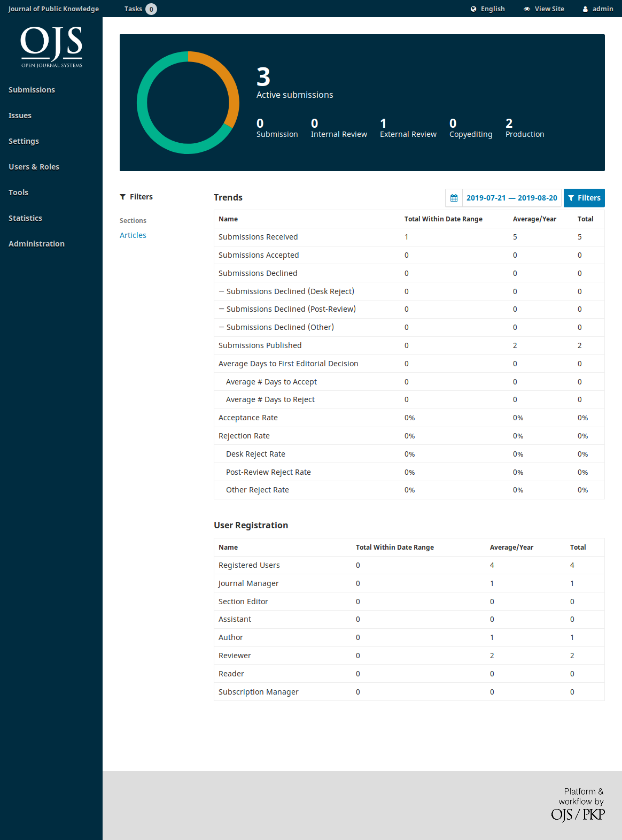Click the OJS / PKP footer logo
The height and width of the screenshot is (840, 622).
click(x=578, y=814)
